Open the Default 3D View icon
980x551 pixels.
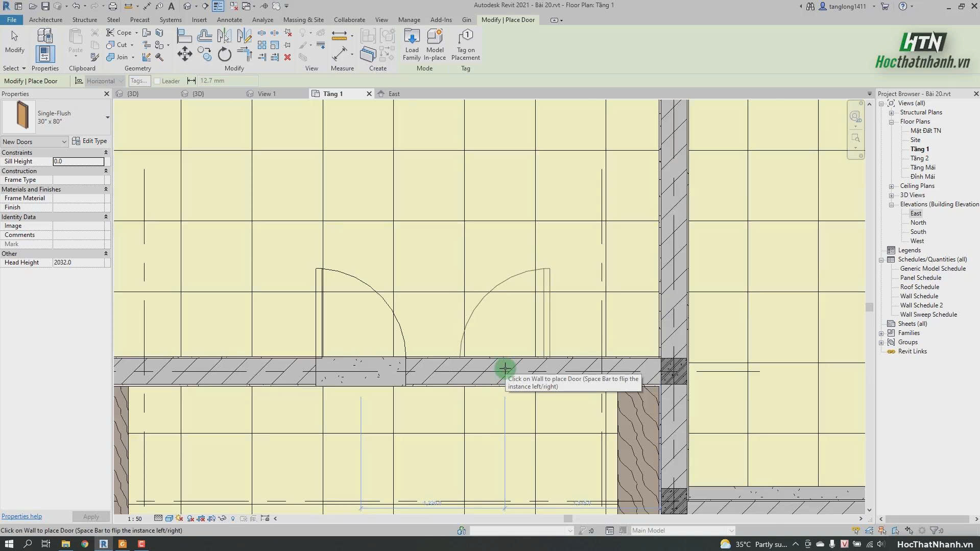pyautogui.click(x=187, y=6)
